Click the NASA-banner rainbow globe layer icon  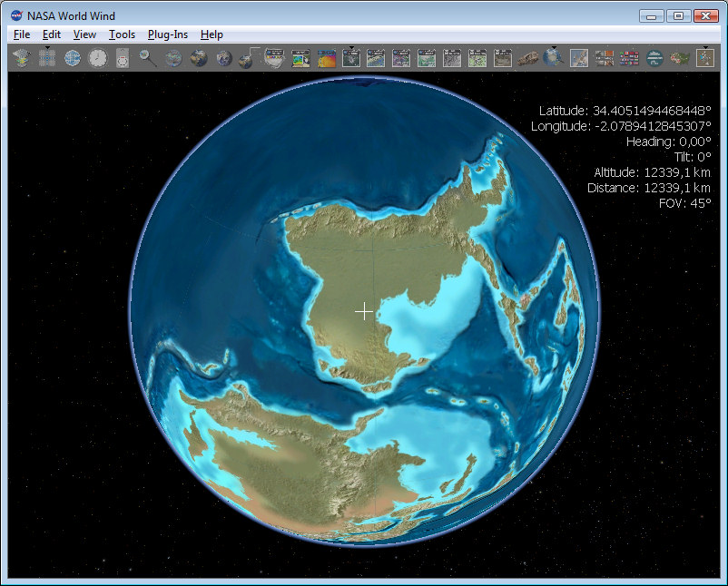274,58
